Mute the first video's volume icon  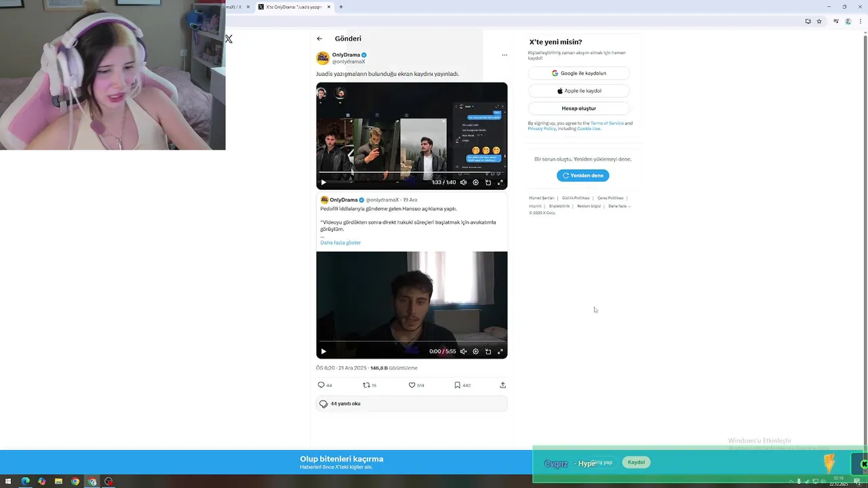click(463, 182)
